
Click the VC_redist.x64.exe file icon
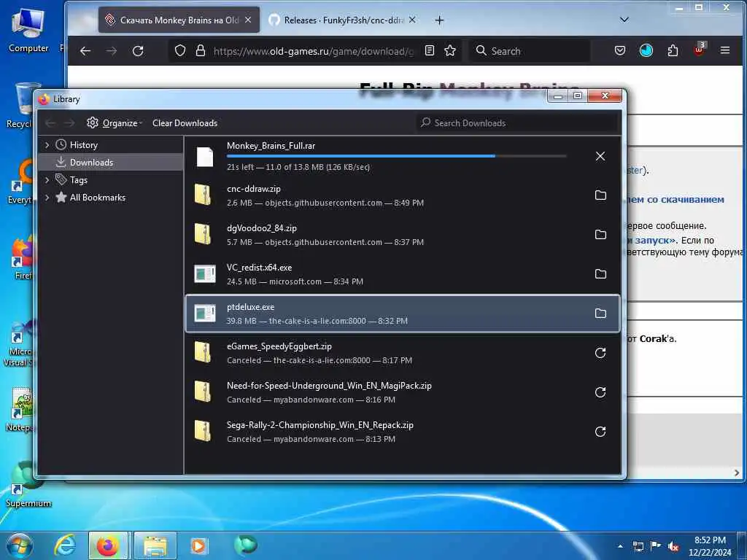coord(205,274)
